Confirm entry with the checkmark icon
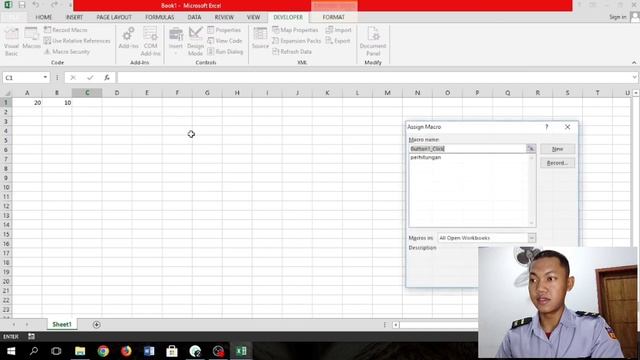 pos(90,77)
